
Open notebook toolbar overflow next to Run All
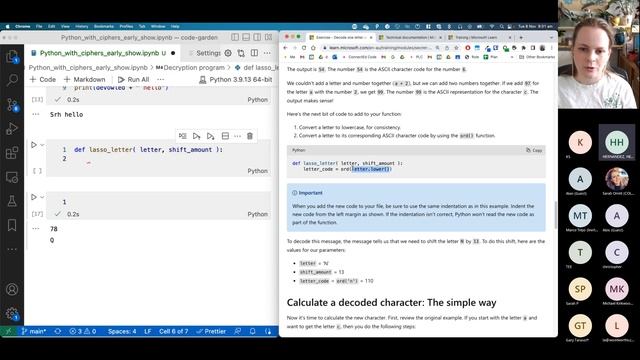pyautogui.click(x=160, y=79)
